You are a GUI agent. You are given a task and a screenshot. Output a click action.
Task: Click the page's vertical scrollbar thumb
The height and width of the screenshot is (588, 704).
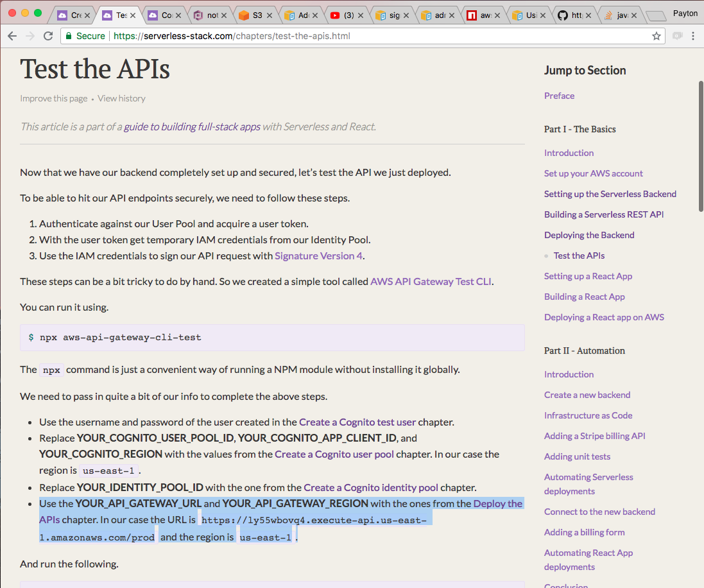tap(701, 146)
